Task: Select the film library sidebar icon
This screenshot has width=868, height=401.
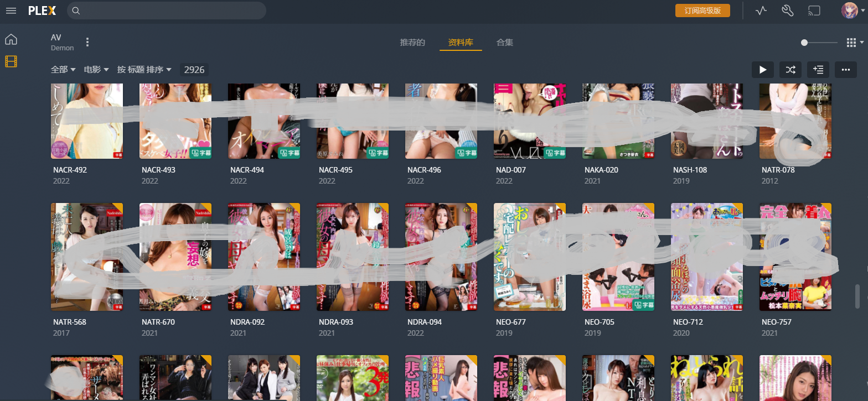Action: pos(11,61)
